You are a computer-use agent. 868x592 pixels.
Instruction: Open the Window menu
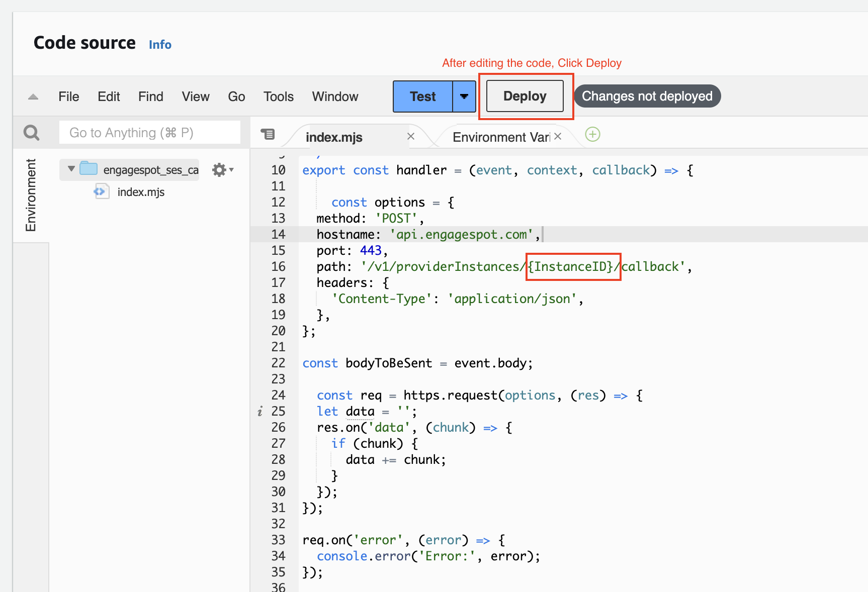335,96
